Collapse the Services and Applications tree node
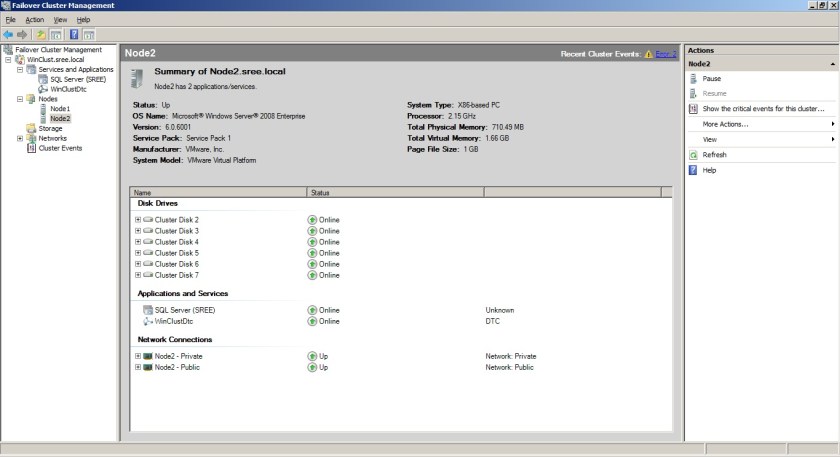Viewport: 840px width, 457px height. tap(20, 69)
